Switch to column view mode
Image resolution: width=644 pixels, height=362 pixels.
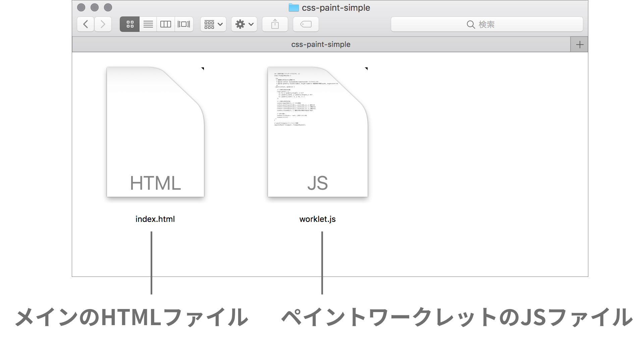click(166, 24)
